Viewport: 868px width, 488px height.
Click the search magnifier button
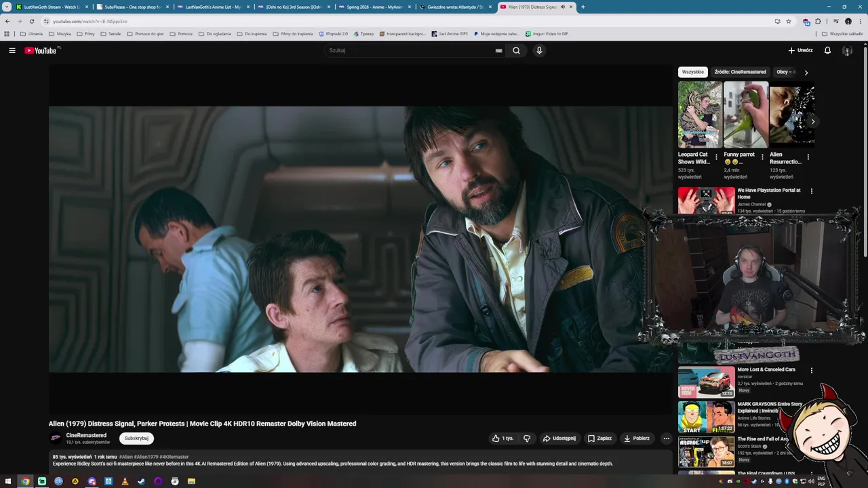(x=516, y=50)
